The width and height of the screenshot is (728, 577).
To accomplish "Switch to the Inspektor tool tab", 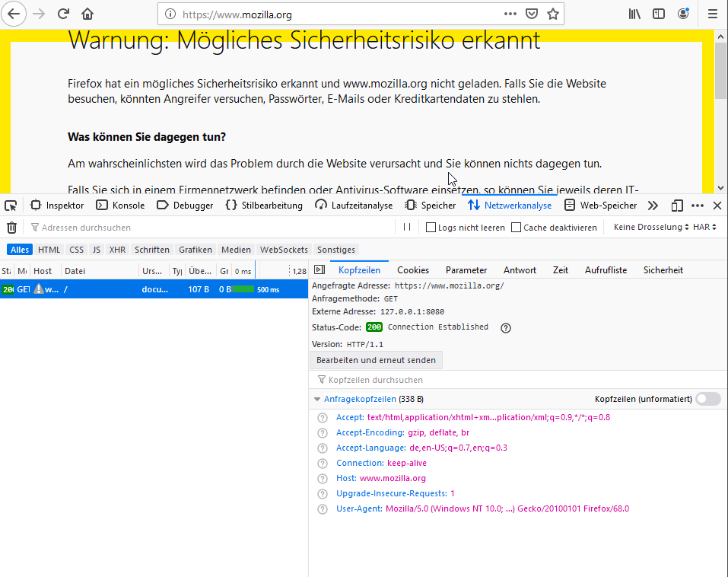I will tap(58, 206).
